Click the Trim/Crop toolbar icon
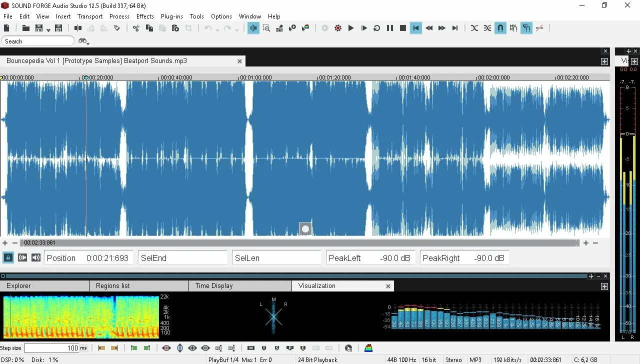Viewport: 640px width, 364px height. pyautogui.click(x=188, y=28)
